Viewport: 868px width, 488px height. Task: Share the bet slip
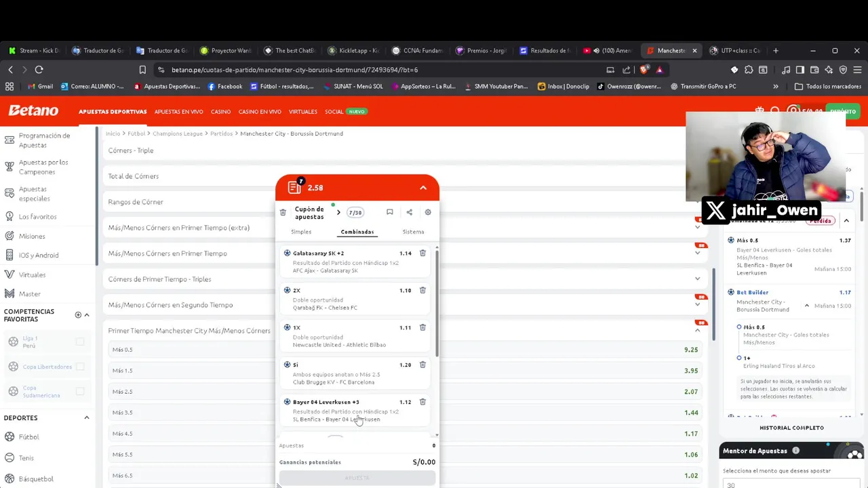point(409,212)
